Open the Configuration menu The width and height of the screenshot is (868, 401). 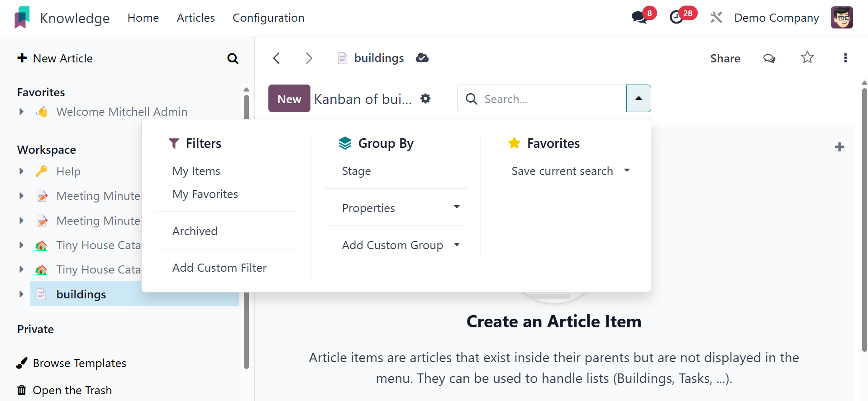point(268,18)
